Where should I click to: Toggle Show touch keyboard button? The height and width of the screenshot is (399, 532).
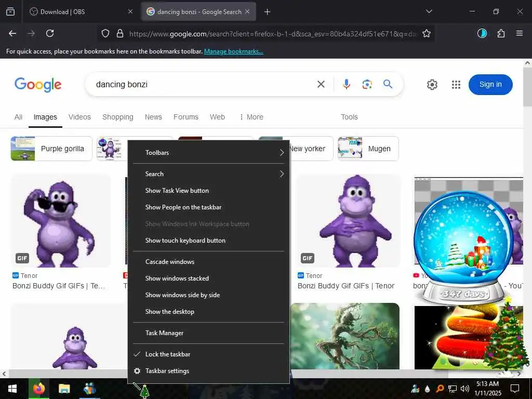(208, 241)
